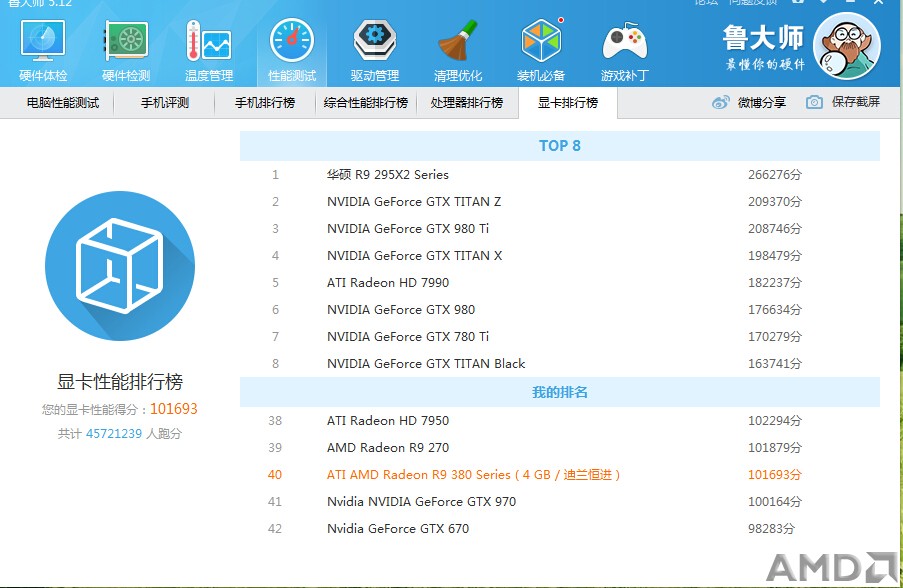
Task: Open the 装机必备 essential software icon
Action: 541,50
